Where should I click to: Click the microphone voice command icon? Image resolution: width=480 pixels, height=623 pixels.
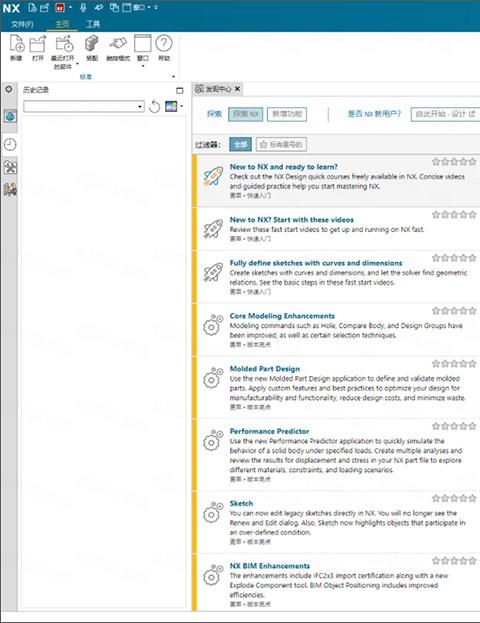coord(83,7)
